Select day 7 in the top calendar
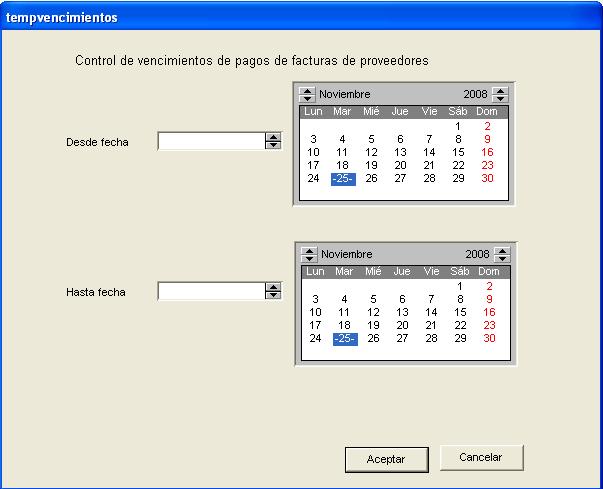This screenshot has height=489, width=603. [429, 139]
